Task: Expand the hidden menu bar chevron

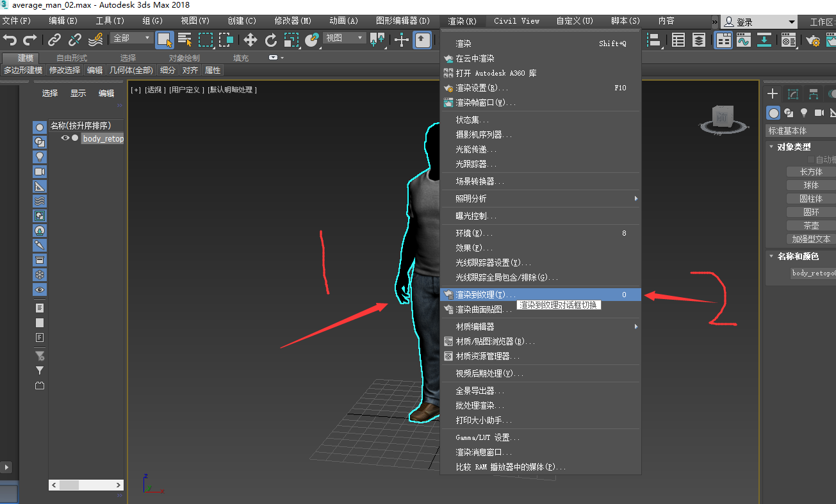Action: tap(715, 22)
